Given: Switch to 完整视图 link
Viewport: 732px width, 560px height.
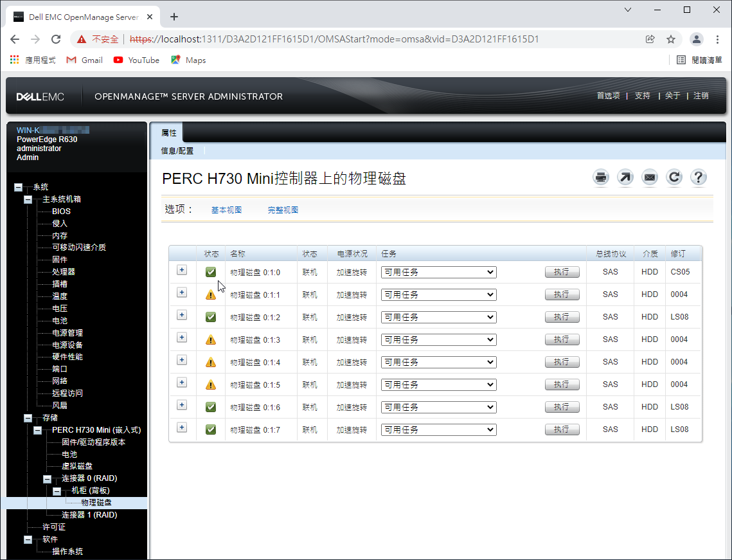Looking at the screenshot, I should pyautogui.click(x=283, y=210).
